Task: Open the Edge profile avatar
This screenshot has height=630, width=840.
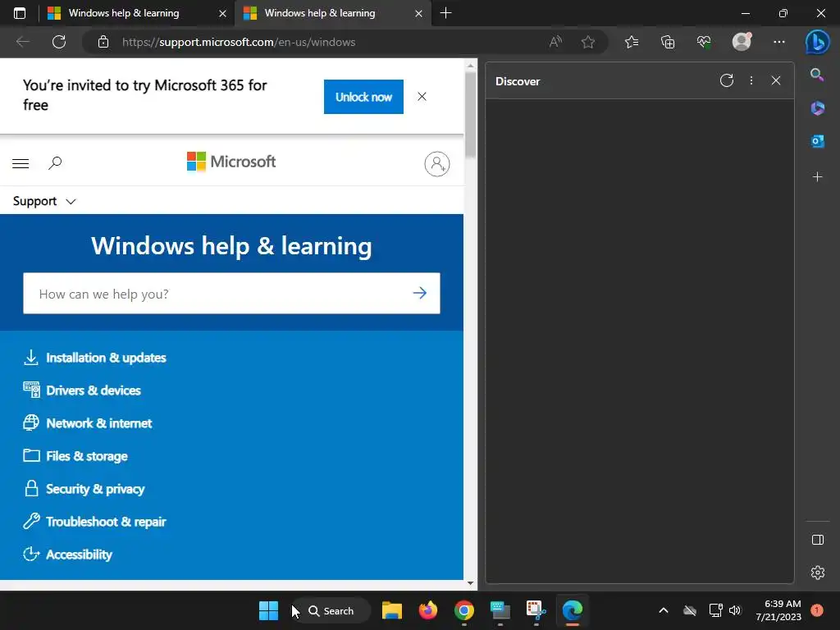Action: coord(742,42)
